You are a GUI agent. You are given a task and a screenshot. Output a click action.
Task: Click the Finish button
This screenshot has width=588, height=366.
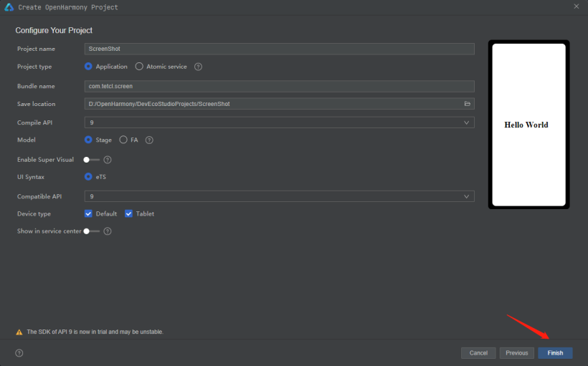click(x=555, y=353)
